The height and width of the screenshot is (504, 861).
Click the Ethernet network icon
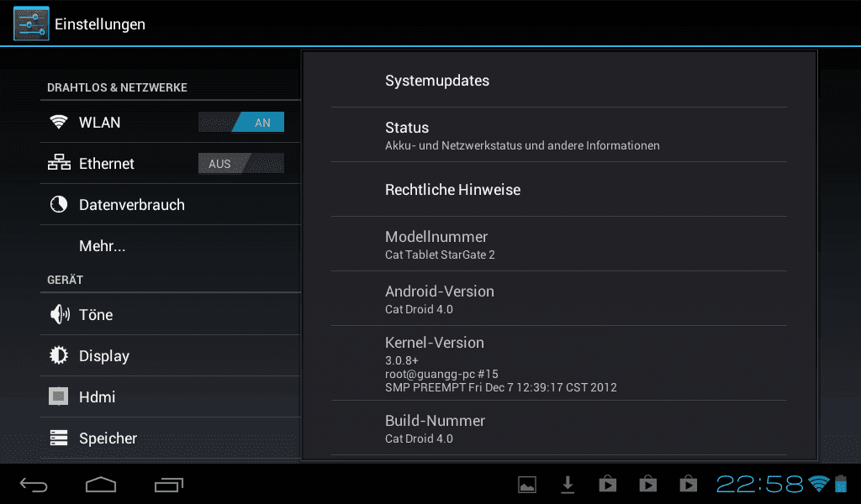pyautogui.click(x=59, y=163)
